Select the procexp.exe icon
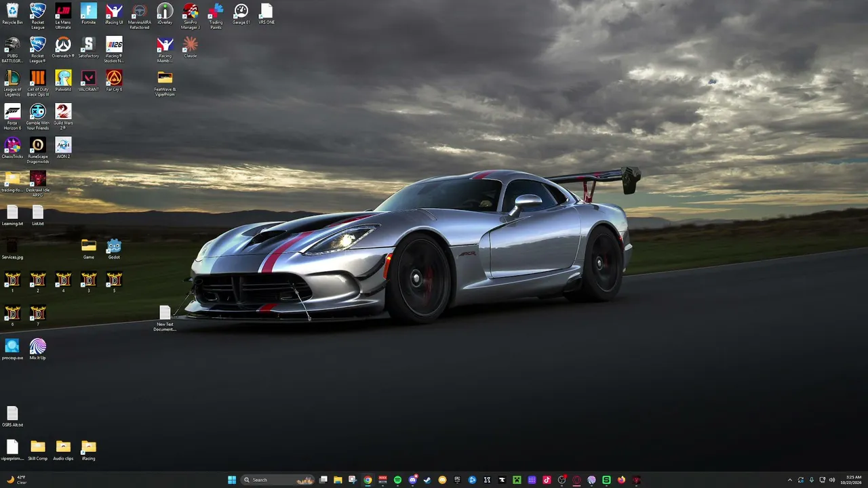The image size is (868, 488). 12,350
